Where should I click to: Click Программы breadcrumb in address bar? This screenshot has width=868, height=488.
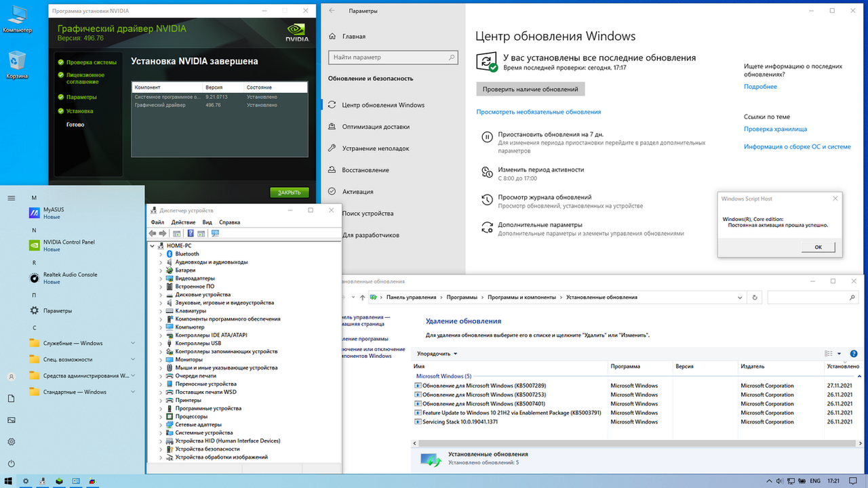pos(461,297)
